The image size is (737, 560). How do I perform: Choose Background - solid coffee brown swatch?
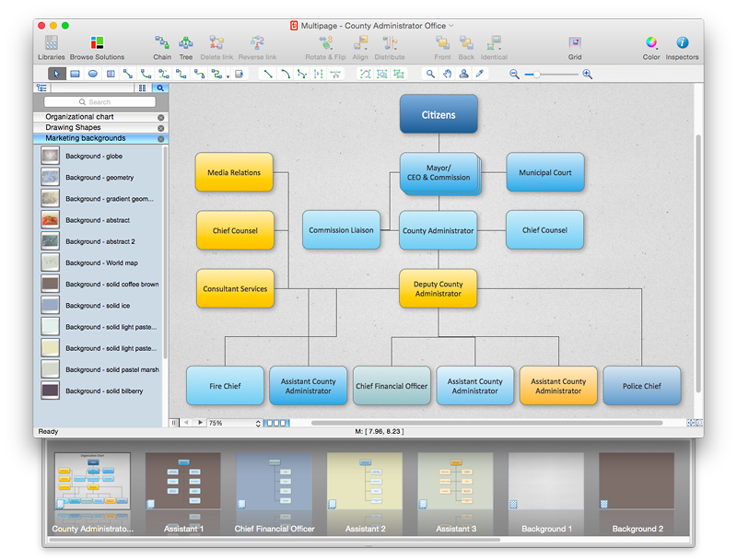click(51, 285)
